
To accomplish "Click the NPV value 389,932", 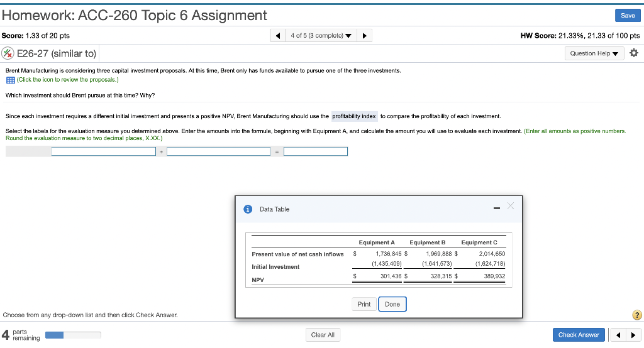I will point(494,276).
